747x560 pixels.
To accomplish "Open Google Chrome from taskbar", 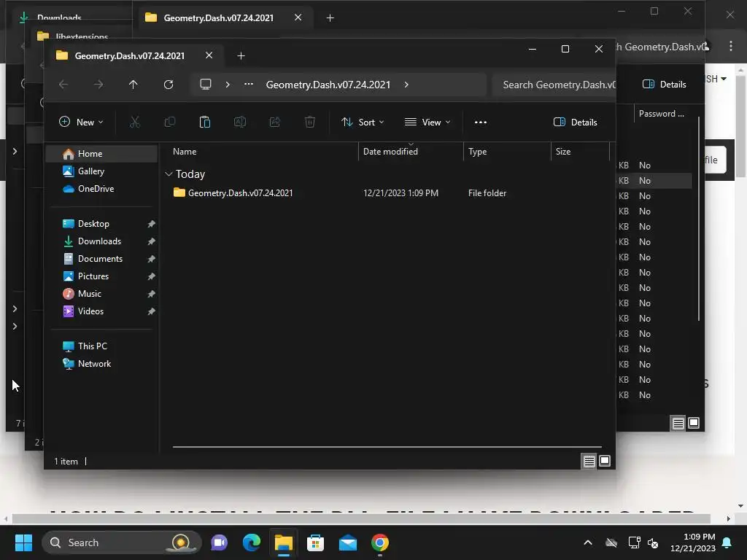I will [x=379, y=542].
